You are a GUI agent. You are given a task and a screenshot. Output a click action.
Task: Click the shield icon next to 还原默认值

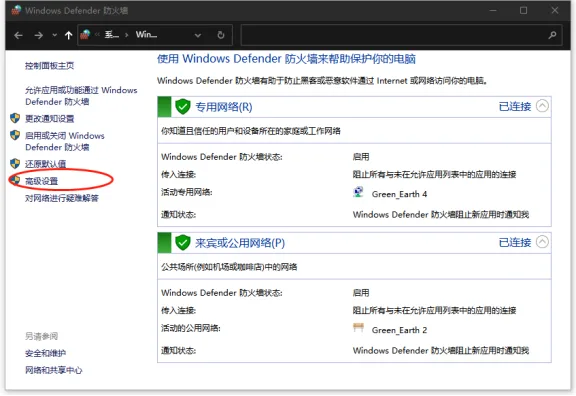pyautogui.click(x=15, y=163)
